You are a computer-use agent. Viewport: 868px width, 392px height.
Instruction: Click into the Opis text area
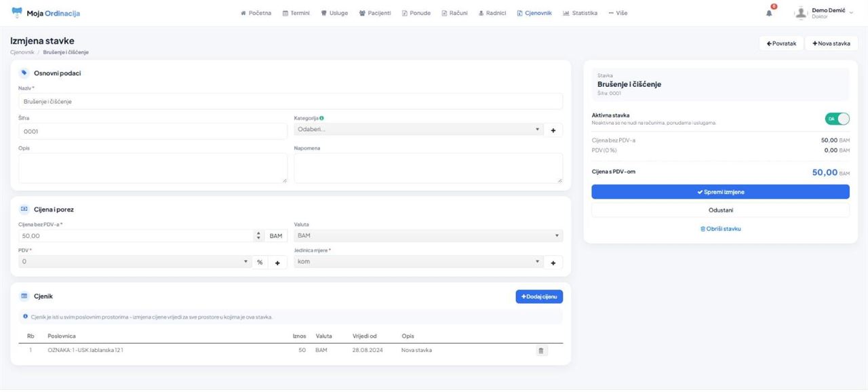(153, 168)
